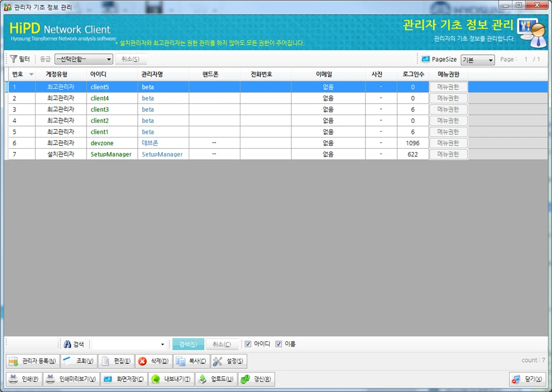This screenshot has width=552, height=392.
Task: Click the 조회(V) view button
Action: pos(79,361)
